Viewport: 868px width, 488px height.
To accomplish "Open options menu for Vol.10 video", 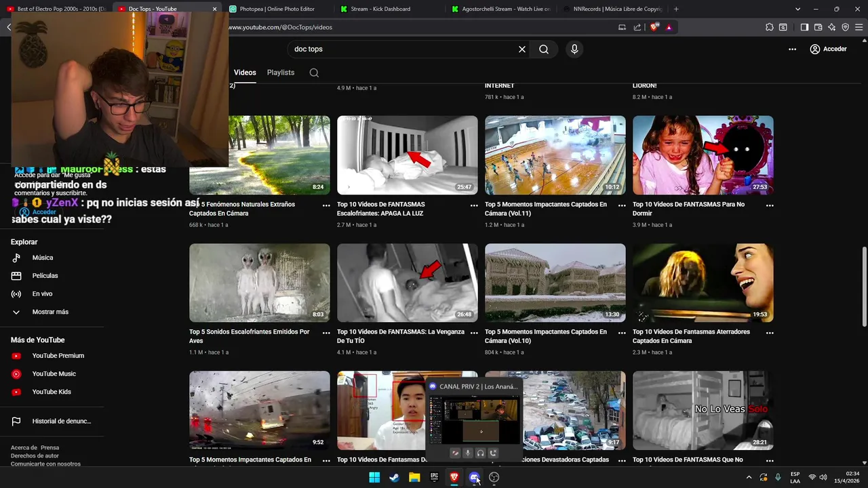I will click(622, 333).
